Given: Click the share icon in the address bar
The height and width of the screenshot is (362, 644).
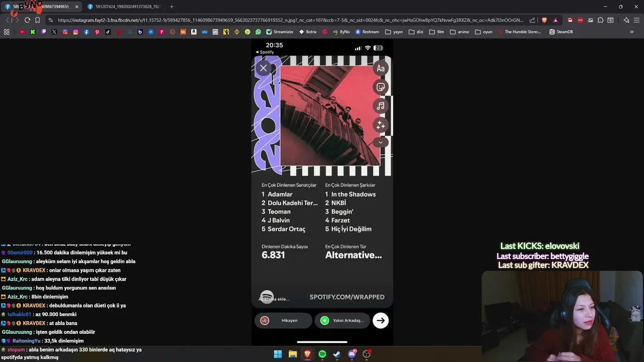Looking at the screenshot, I should [532, 20].
